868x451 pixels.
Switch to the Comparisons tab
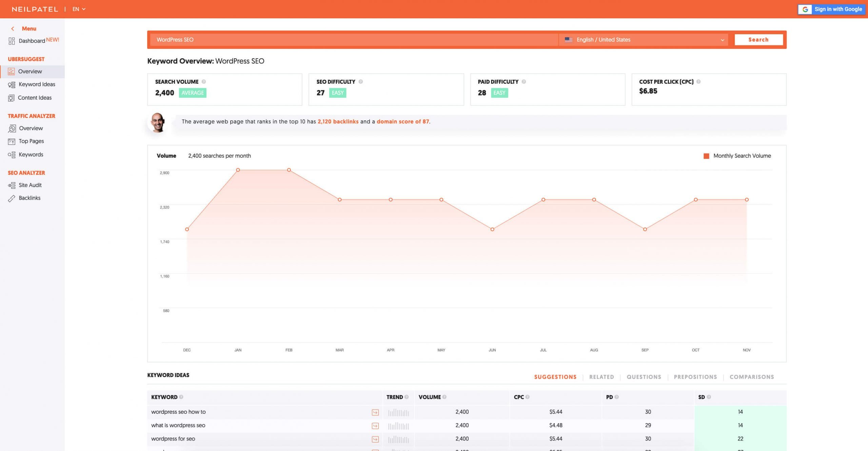pyautogui.click(x=752, y=377)
